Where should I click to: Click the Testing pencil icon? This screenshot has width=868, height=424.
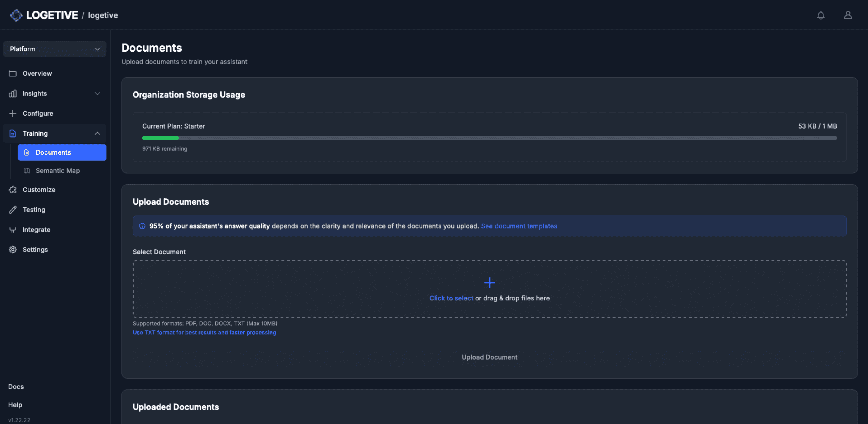(13, 210)
